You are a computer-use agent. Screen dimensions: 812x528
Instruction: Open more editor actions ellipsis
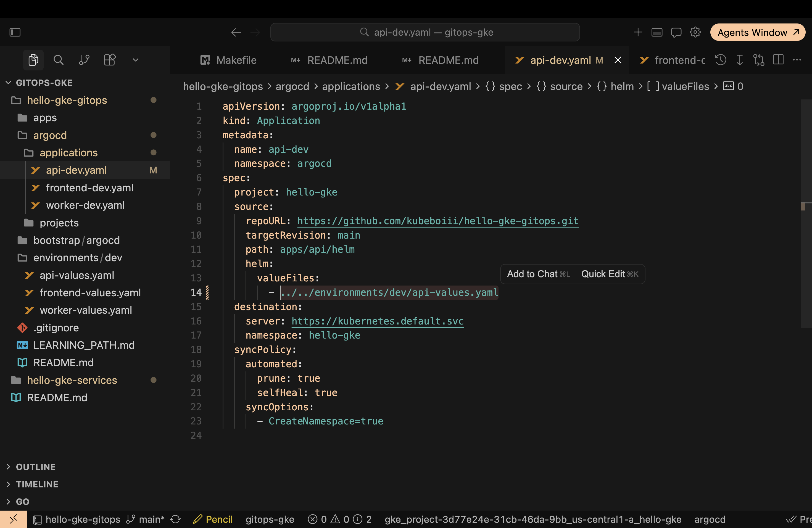tap(797, 60)
